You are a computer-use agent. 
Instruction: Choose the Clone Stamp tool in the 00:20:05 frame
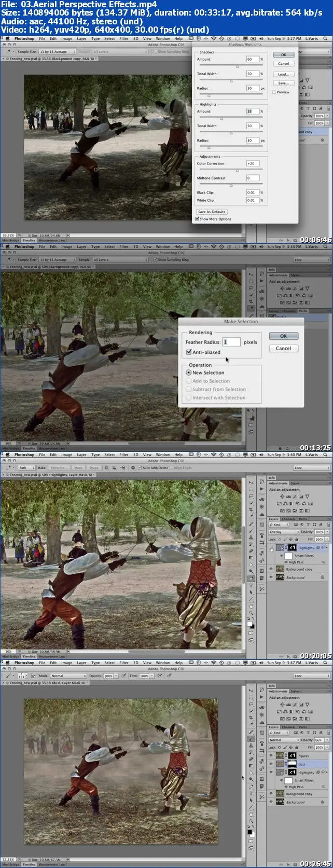pyautogui.click(x=251, y=537)
